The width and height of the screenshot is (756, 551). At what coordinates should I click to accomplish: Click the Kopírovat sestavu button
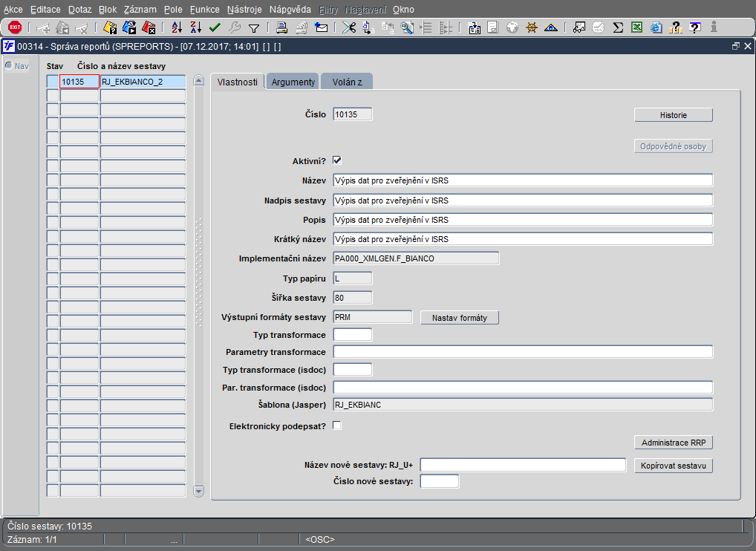click(x=673, y=466)
